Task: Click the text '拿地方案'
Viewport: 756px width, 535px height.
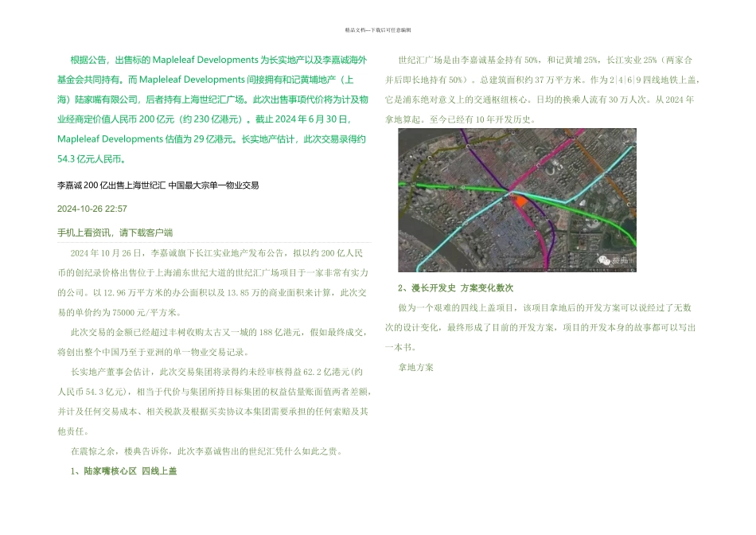Action: coord(415,368)
